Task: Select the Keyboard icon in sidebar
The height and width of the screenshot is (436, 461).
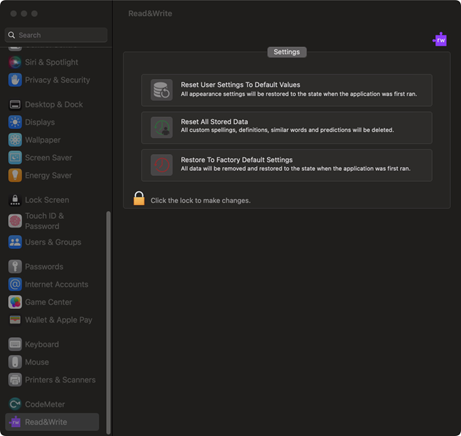Action: (15, 344)
